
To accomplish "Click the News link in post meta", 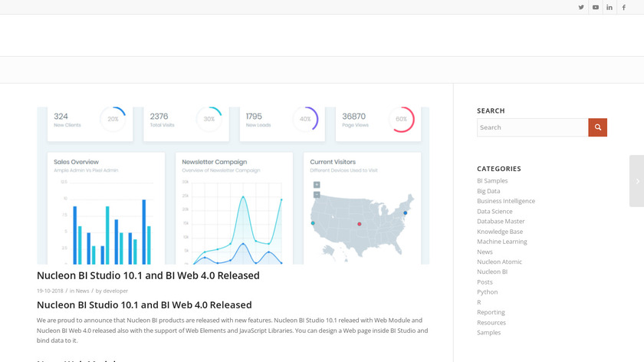I will [x=82, y=291].
